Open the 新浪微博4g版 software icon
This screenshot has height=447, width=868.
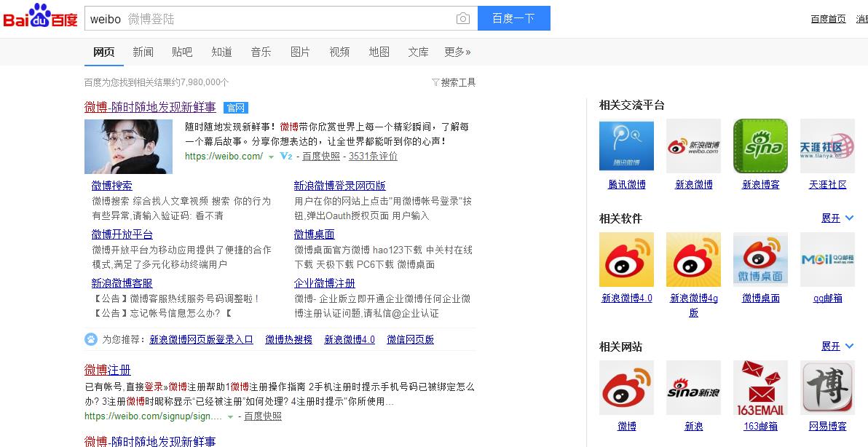pos(693,259)
